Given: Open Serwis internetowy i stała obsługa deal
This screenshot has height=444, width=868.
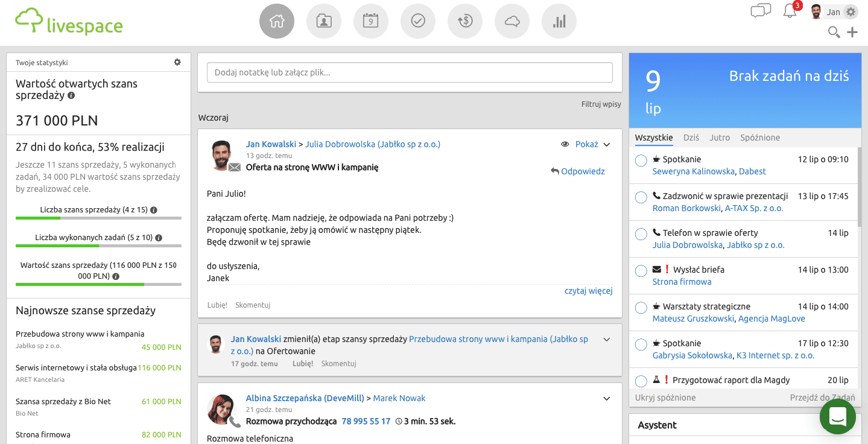Looking at the screenshot, I should [77, 367].
